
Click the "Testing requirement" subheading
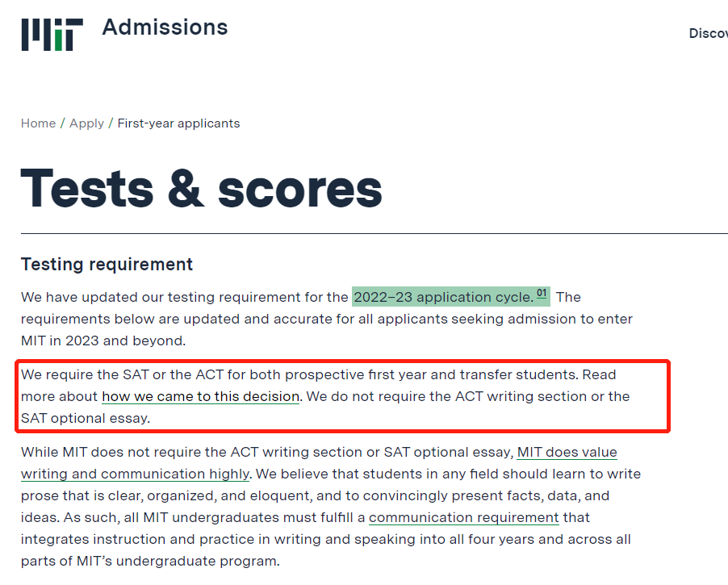pyautogui.click(x=107, y=265)
